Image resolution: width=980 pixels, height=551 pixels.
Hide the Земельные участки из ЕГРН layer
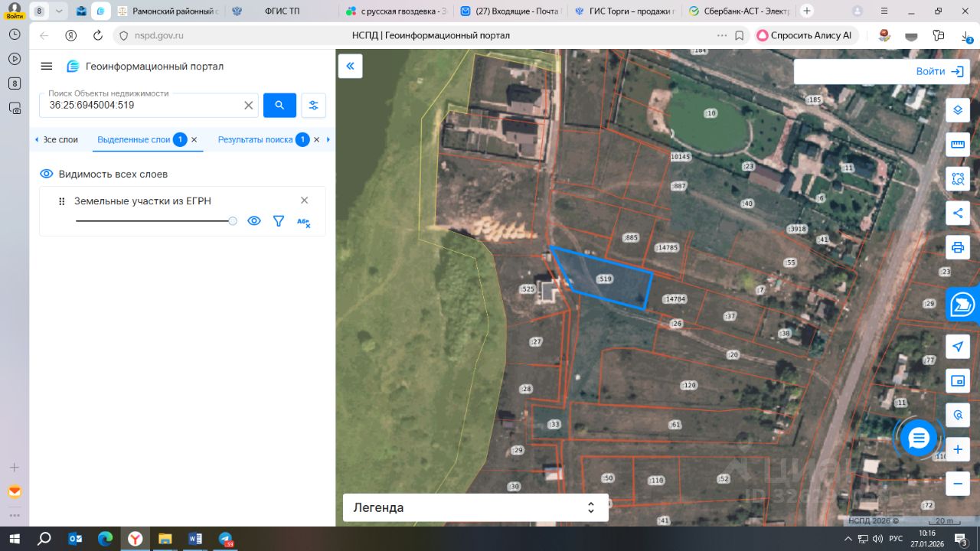pos(254,221)
